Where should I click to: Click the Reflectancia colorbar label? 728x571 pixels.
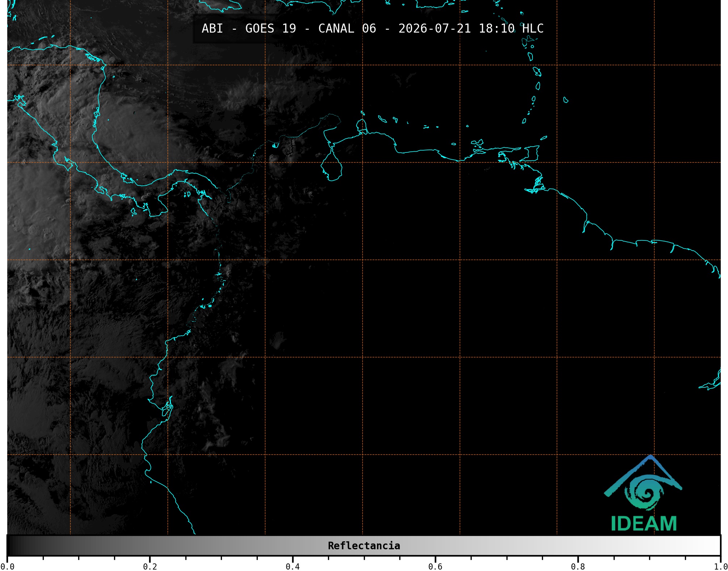click(364, 546)
